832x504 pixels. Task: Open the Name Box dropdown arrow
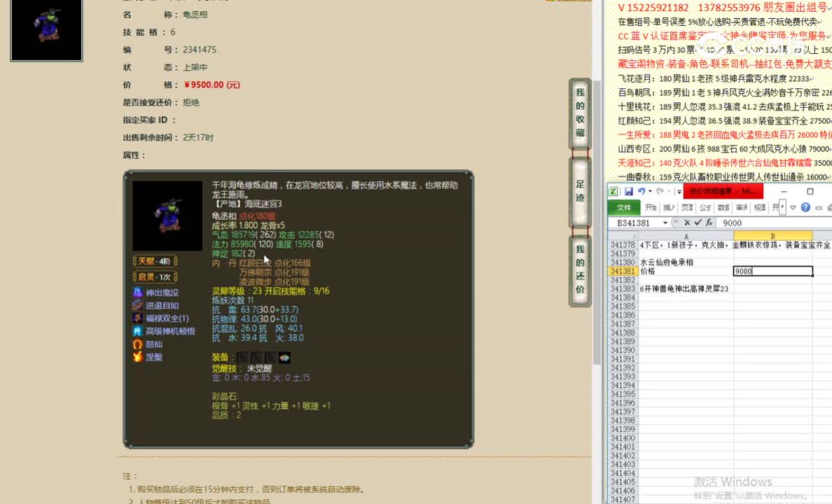(665, 223)
